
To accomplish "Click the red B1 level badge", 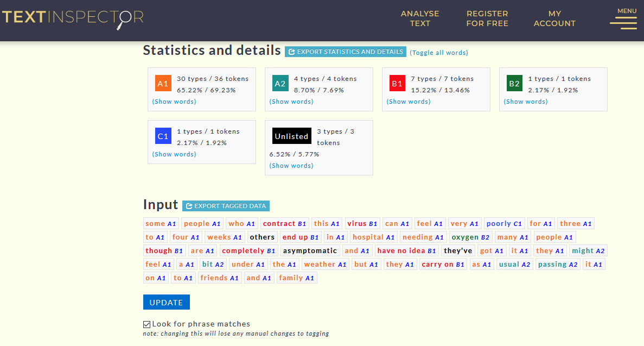I will 397,83.
